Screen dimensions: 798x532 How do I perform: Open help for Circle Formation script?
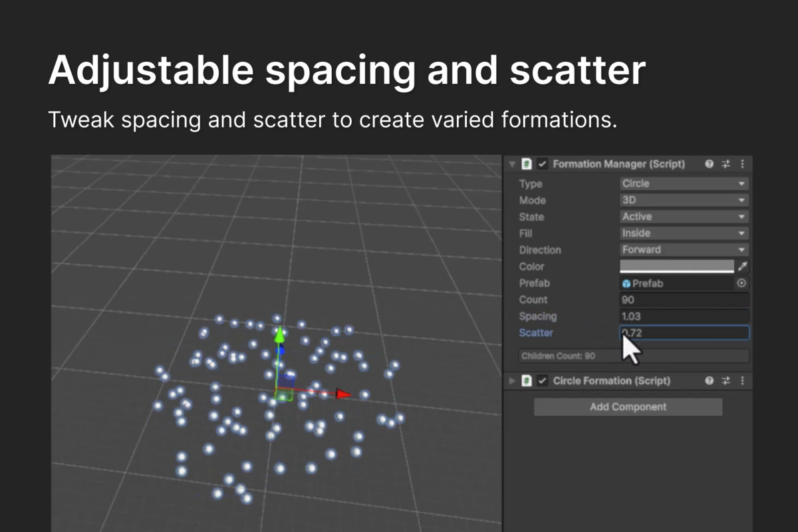pos(710,381)
